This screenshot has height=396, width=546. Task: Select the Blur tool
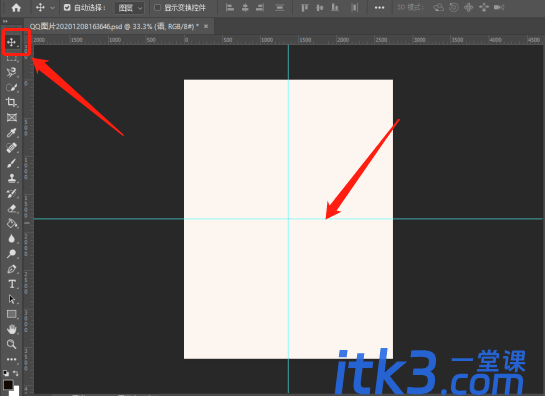[11, 239]
